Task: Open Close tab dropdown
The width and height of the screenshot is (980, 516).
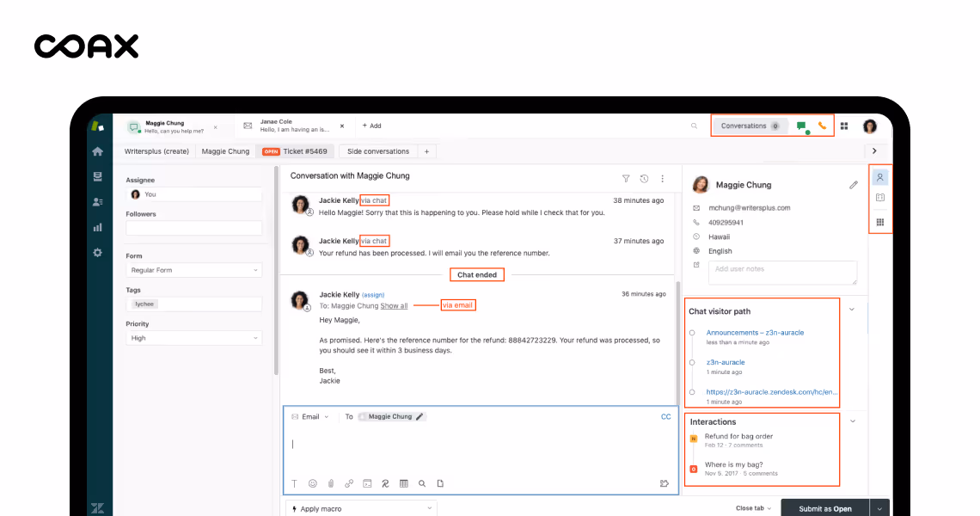Action: pos(753,508)
